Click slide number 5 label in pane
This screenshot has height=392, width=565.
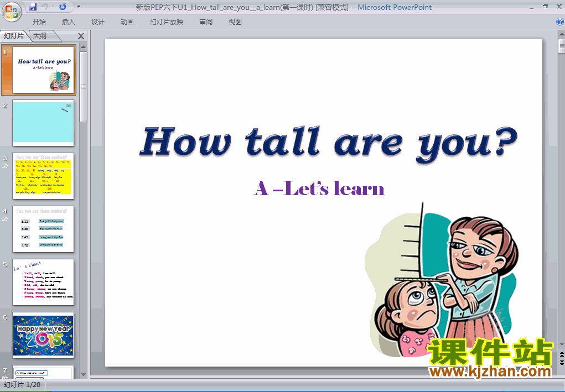pos(5,264)
